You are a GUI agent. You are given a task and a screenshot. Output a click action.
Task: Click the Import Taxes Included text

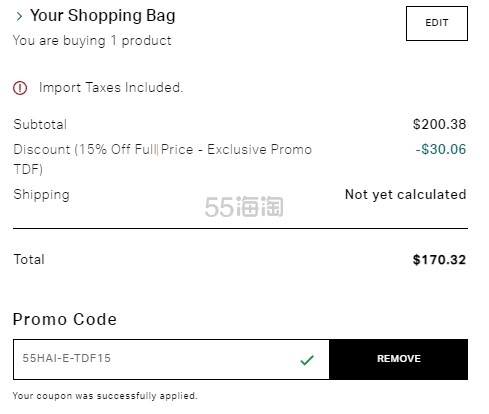tap(111, 88)
